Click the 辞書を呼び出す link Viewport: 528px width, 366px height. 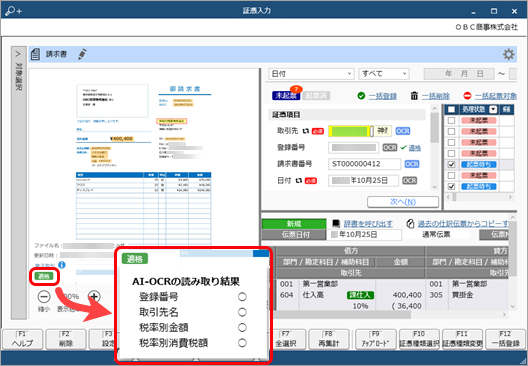pyautogui.click(x=368, y=224)
